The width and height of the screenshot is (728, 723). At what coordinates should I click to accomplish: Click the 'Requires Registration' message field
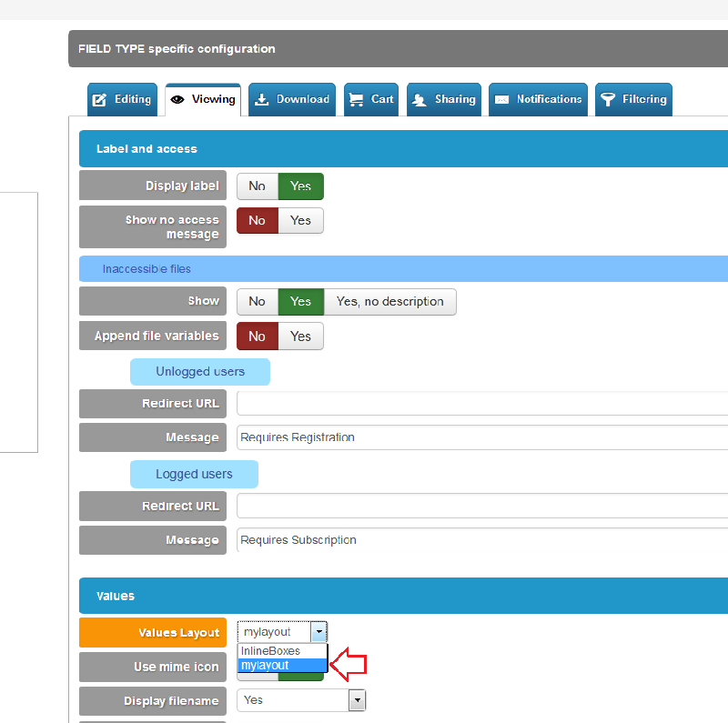click(x=482, y=437)
